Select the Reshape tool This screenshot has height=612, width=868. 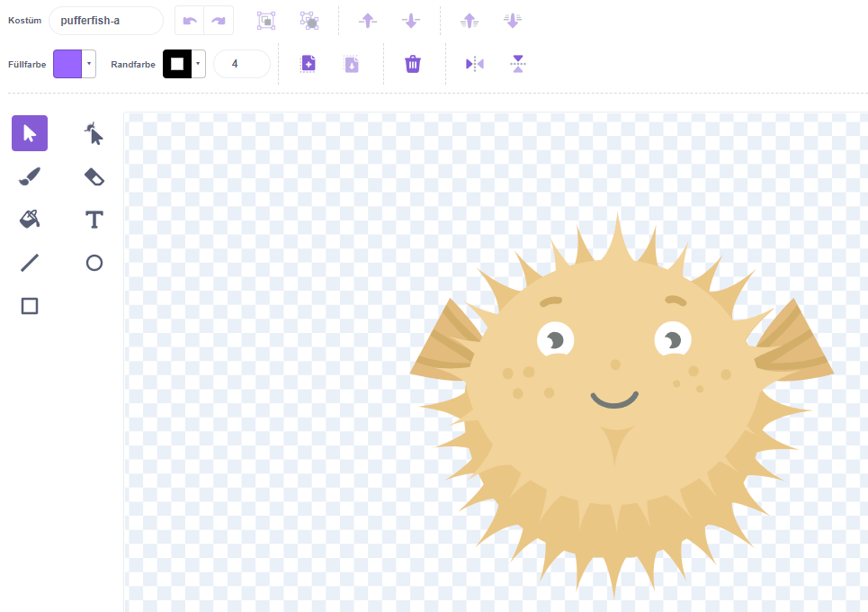click(94, 133)
